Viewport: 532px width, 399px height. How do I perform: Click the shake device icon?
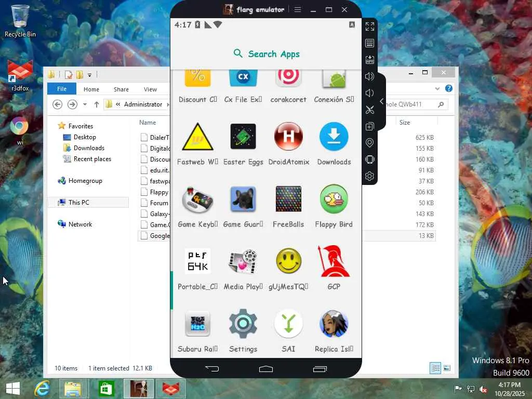click(370, 159)
